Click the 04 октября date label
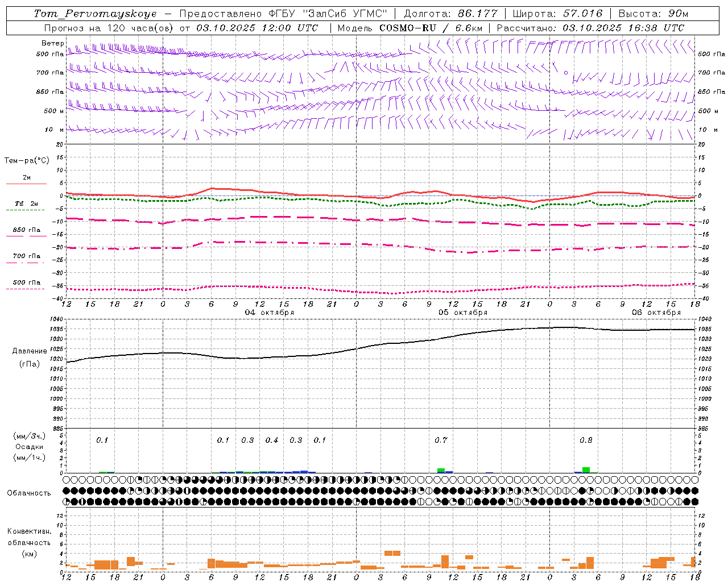Image resolution: width=728 pixels, height=582 pixels. [270, 312]
